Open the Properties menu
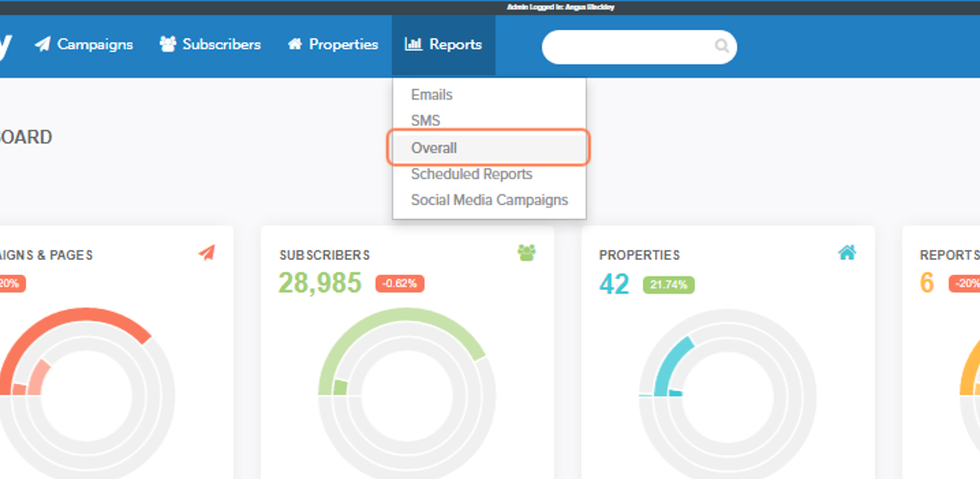 click(x=332, y=44)
